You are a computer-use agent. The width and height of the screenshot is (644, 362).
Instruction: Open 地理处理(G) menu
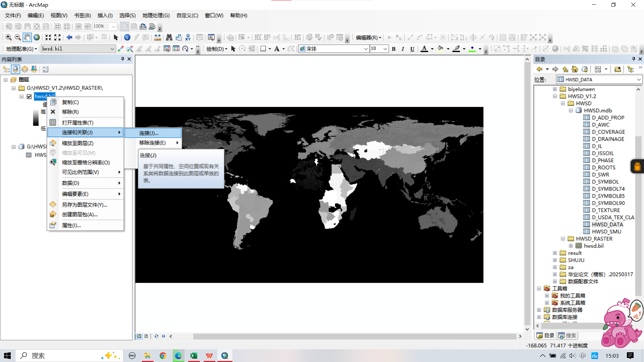(x=156, y=15)
